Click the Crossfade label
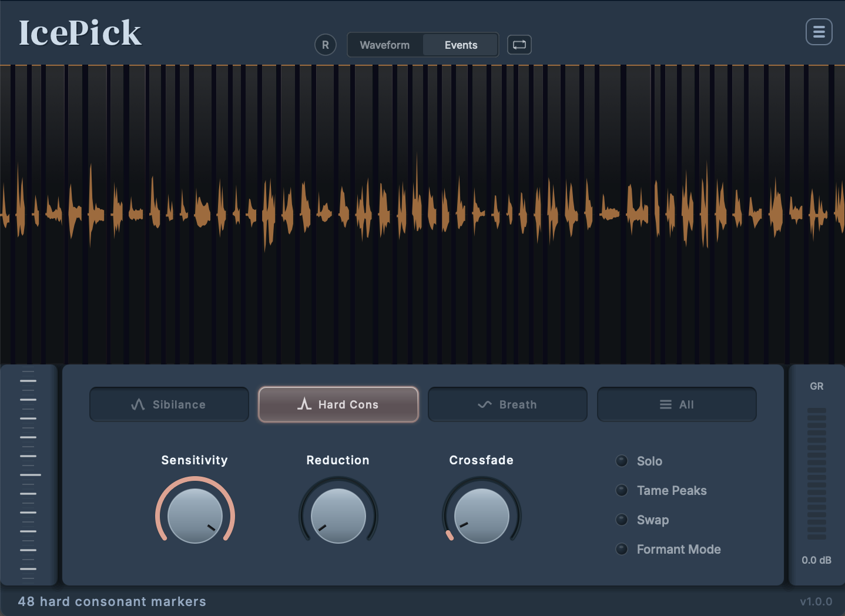This screenshot has width=845, height=616. coord(481,460)
